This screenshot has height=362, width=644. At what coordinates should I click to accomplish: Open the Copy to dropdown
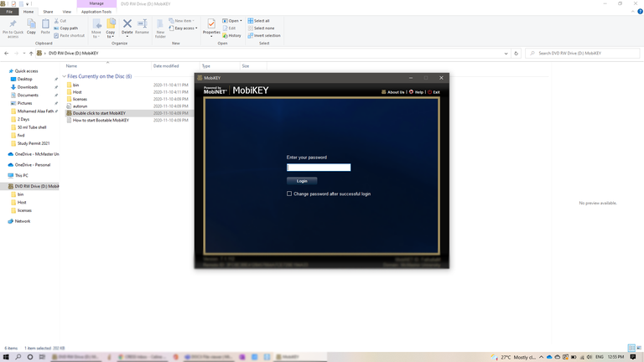(111, 34)
